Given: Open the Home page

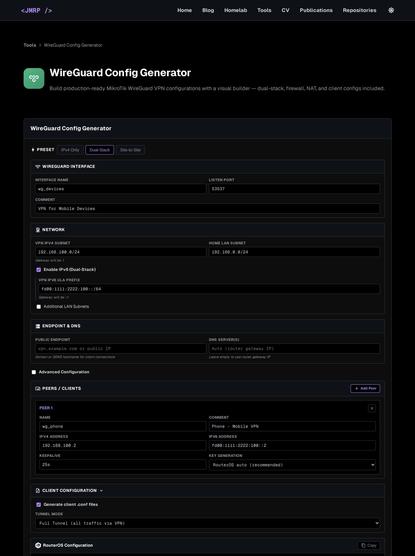Looking at the screenshot, I should (184, 10).
